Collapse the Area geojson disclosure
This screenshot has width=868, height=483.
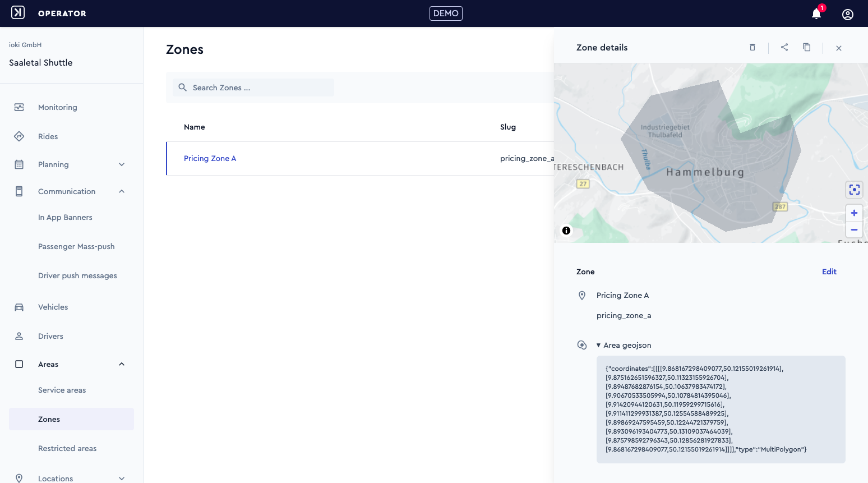624,345
